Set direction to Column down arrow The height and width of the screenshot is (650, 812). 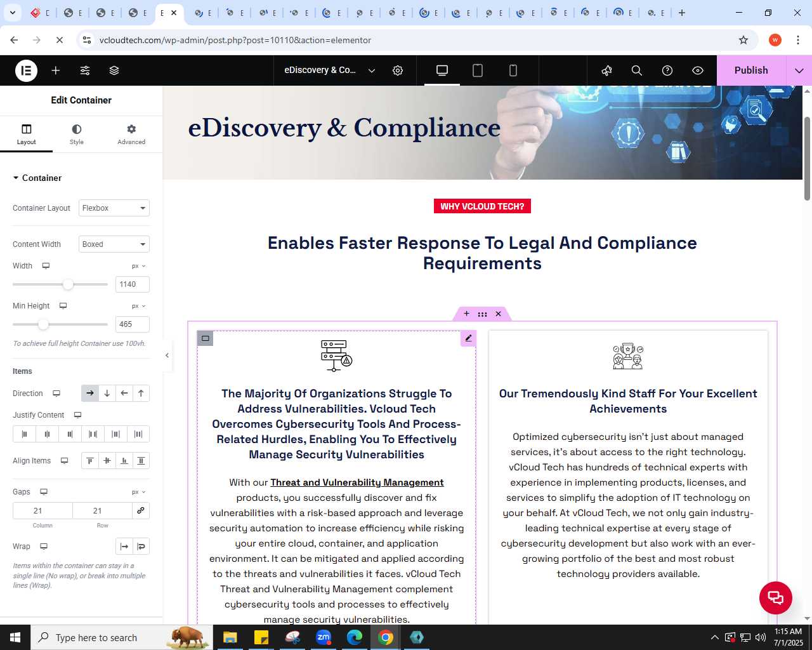tap(107, 394)
